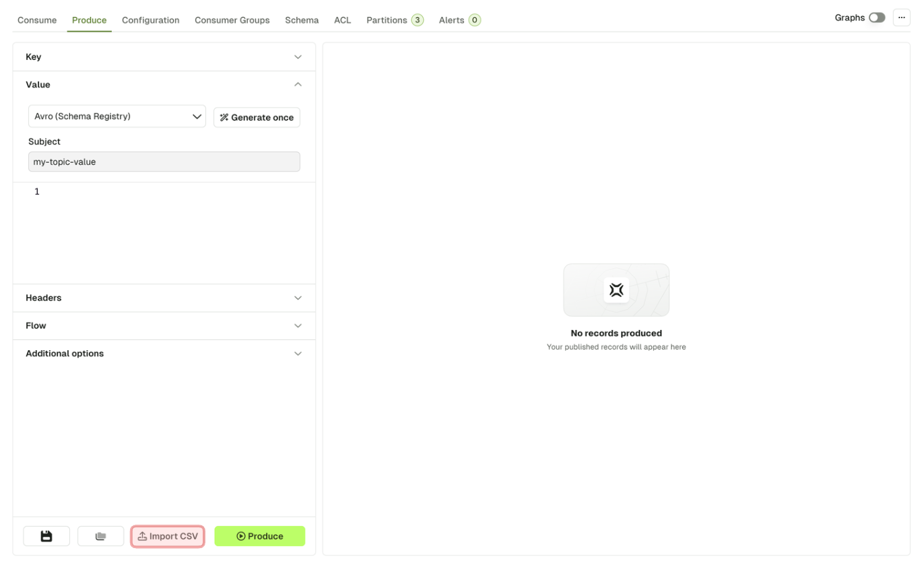Click the Import CSV button
This screenshot has width=924, height=567.
pos(168,537)
